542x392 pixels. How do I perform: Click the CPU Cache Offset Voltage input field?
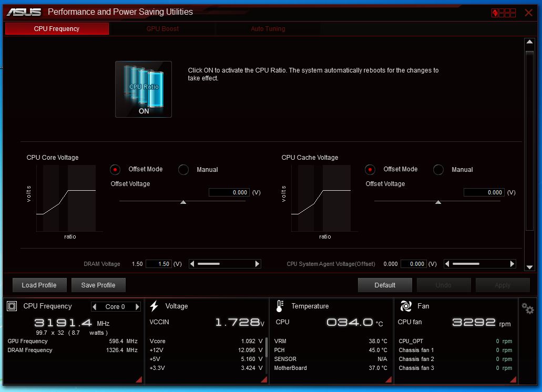(x=484, y=192)
